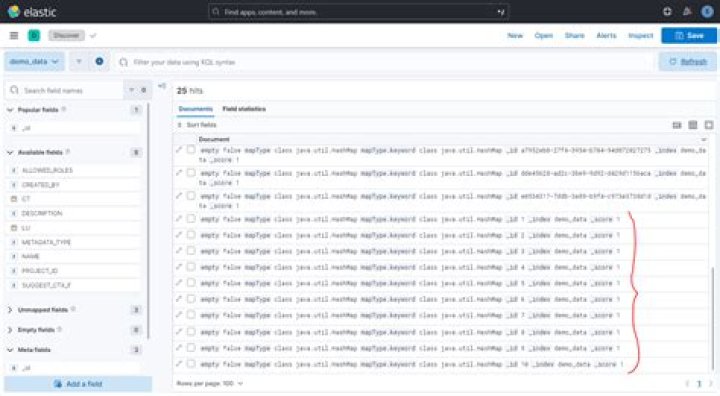
Task: Click Alerts in the top menu
Action: pos(606,35)
